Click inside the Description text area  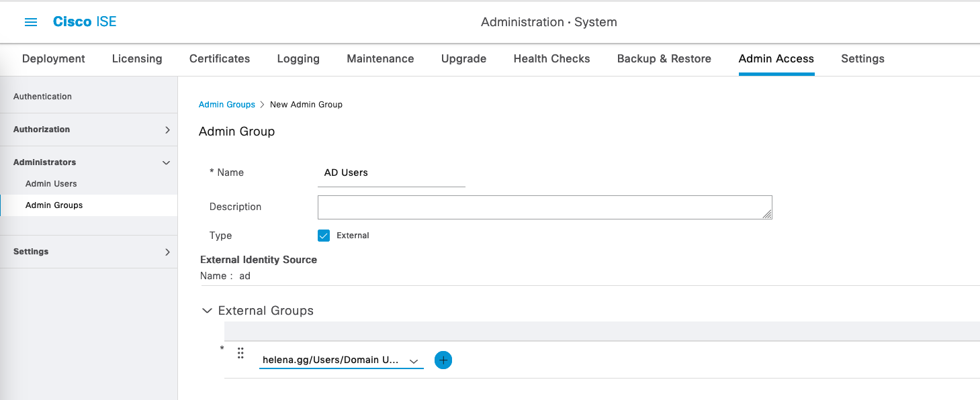[x=544, y=207]
